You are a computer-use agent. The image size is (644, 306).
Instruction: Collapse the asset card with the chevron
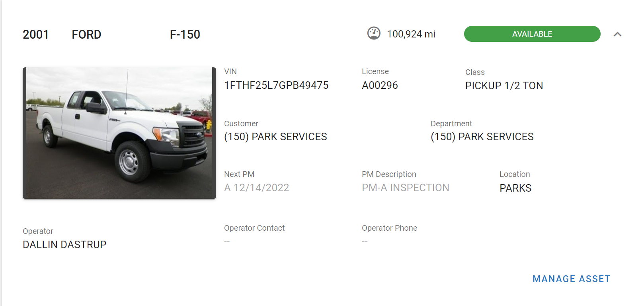618,35
